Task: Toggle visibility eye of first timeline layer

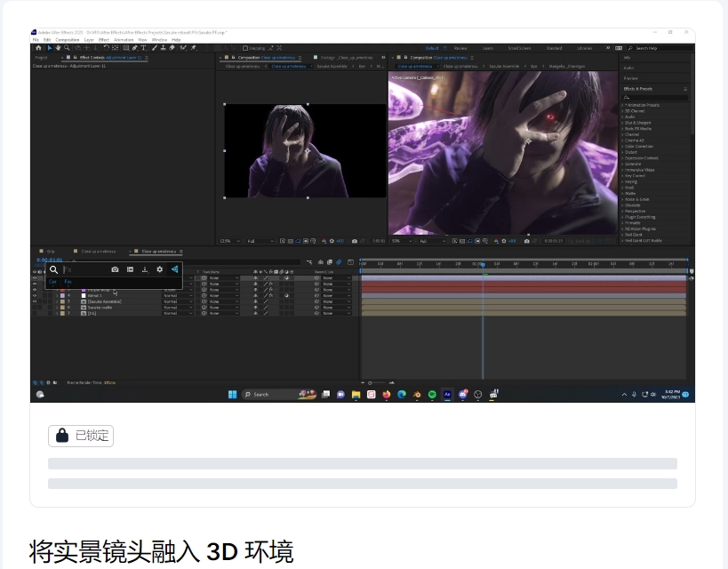Action: pyautogui.click(x=35, y=277)
